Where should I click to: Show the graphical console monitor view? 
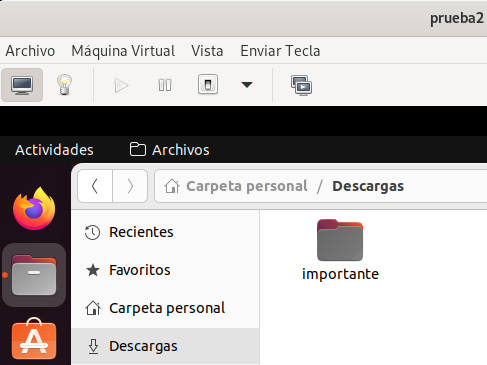22,85
